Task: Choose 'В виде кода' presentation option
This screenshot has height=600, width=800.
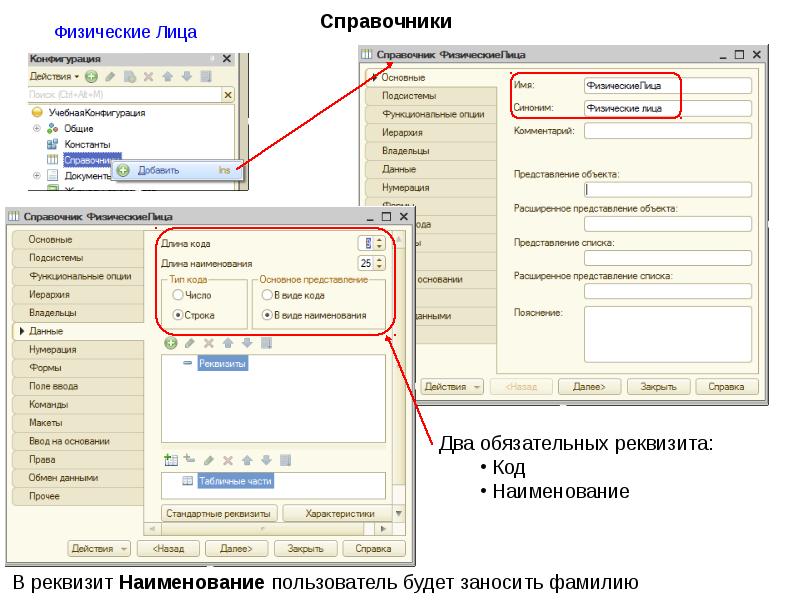Action: click(x=267, y=296)
